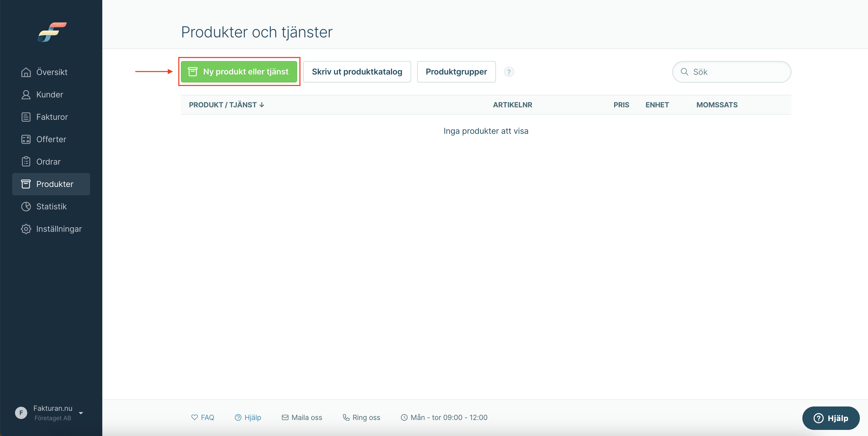
Task: Click the calculator icon beside Offerter
Action: click(x=26, y=139)
